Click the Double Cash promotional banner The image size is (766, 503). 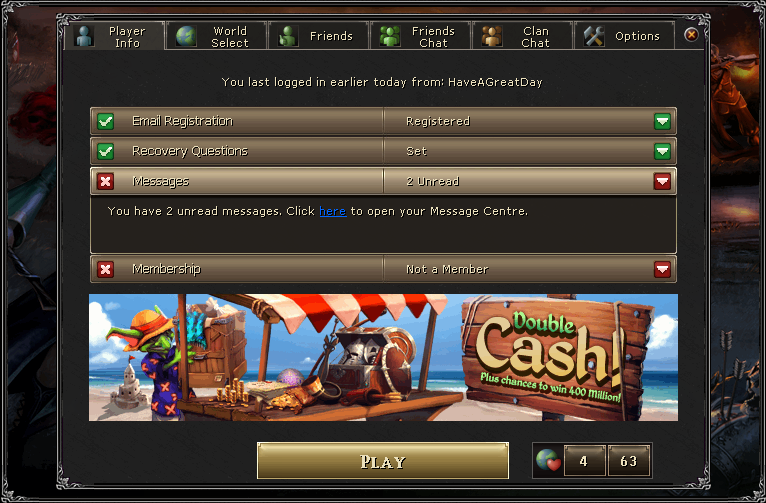383,357
